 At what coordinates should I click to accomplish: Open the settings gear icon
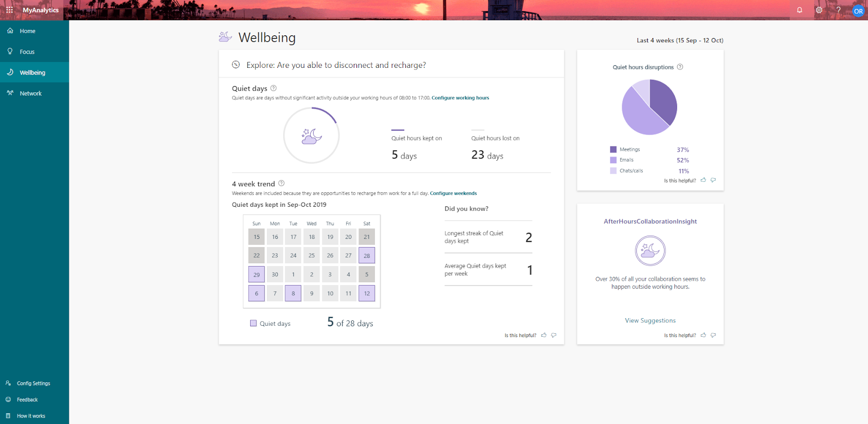tap(819, 10)
